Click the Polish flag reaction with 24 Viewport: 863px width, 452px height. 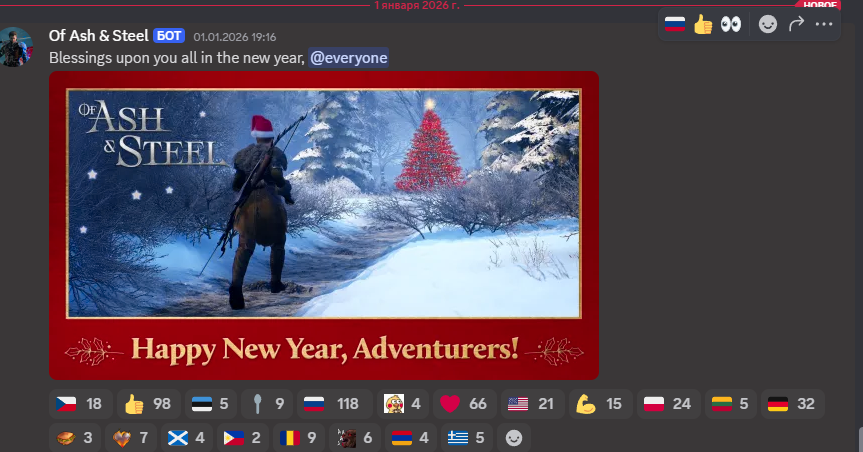[668, 404]
